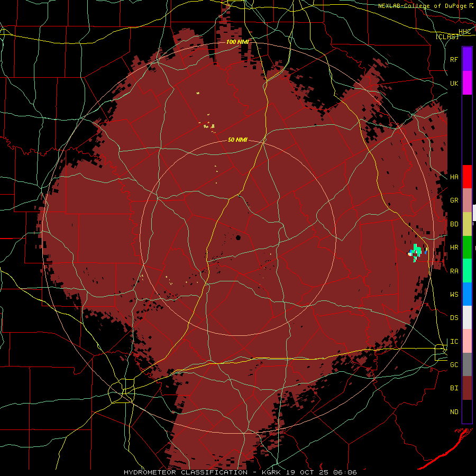The image size is (476, 476).
Task: Click the 19 OCT 25 date text
Action: coord(308,472)
